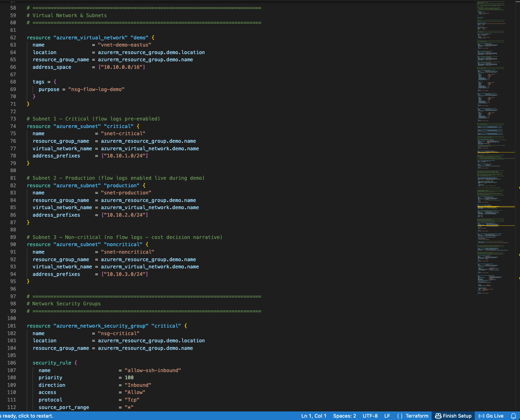Viewport: 520px width, 420px height.
Task: Click the restart notification banner
Action: coord(27,416)
